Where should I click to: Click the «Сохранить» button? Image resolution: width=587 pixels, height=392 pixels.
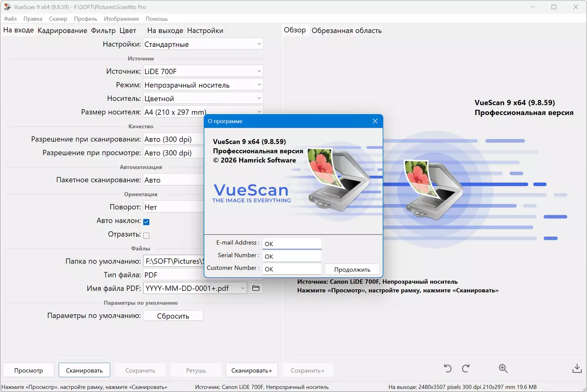tap(140, 370)
